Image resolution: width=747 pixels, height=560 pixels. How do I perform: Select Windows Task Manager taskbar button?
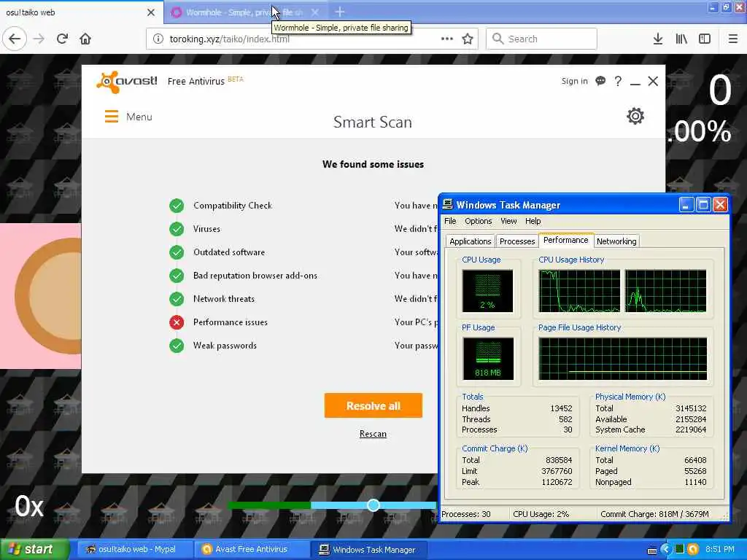[368, 550]
